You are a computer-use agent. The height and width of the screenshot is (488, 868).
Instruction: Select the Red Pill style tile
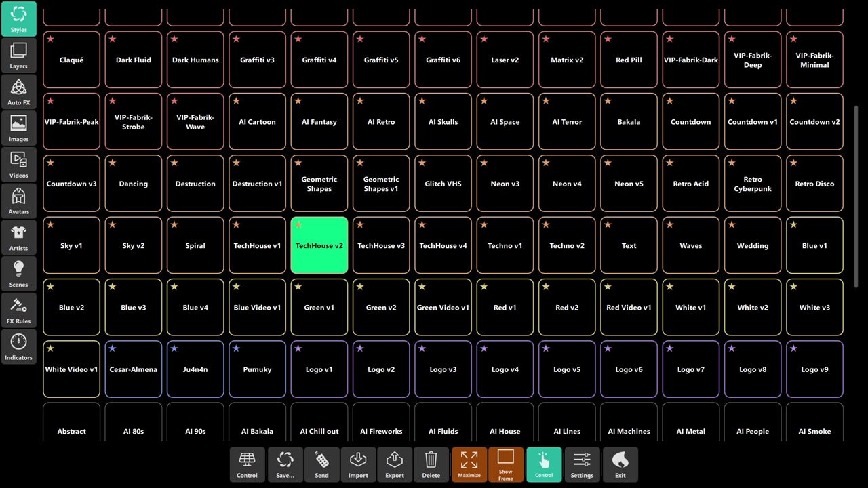coord(629,60)
